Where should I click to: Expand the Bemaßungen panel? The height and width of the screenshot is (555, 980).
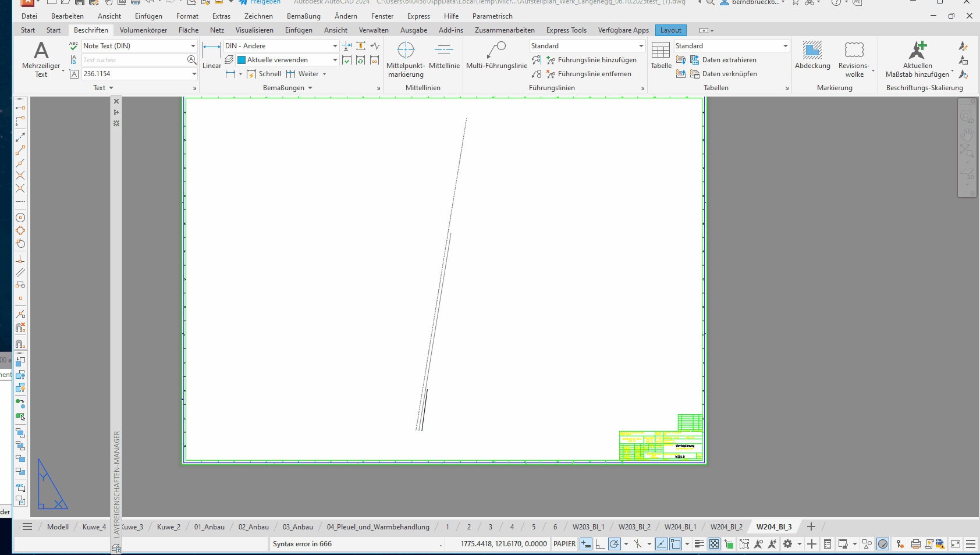(x=288, y=88)
